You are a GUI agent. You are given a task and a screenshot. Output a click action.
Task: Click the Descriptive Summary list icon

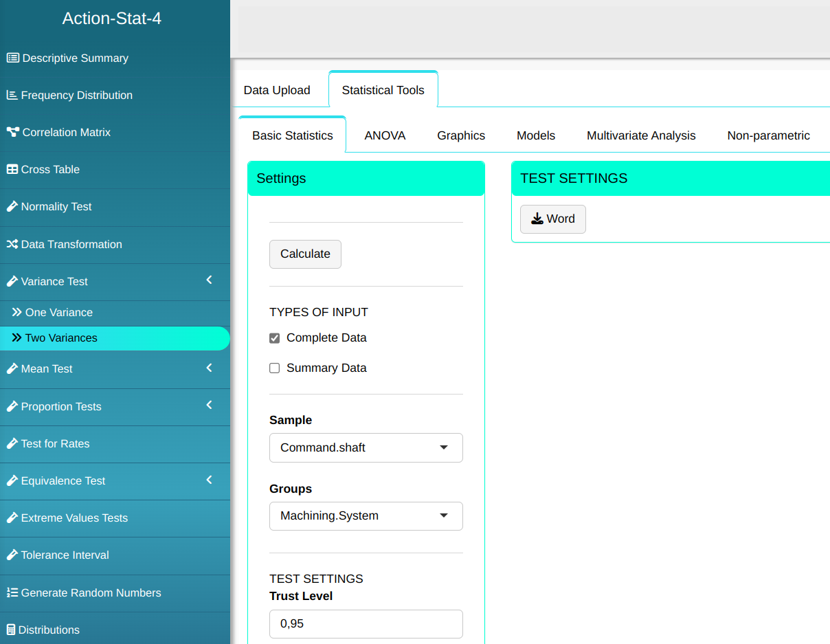12,58
